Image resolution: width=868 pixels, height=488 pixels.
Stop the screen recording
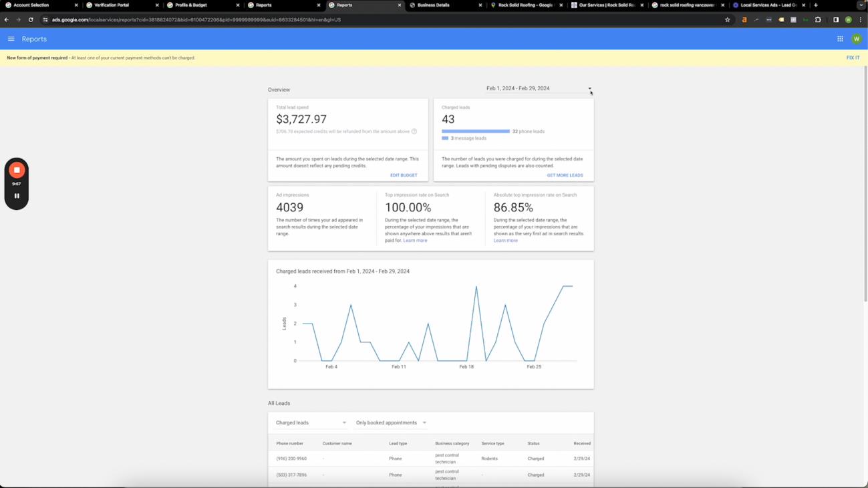[17, 170]
